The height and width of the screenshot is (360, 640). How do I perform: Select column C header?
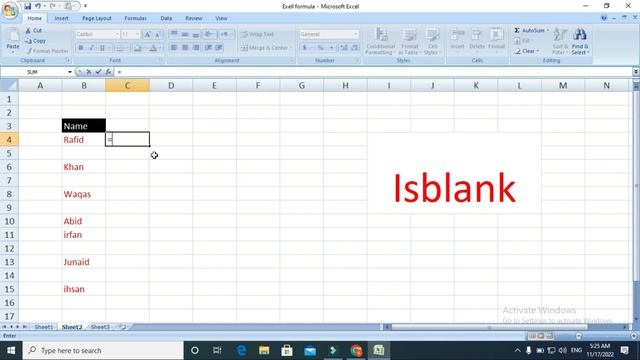coord(127,85)
